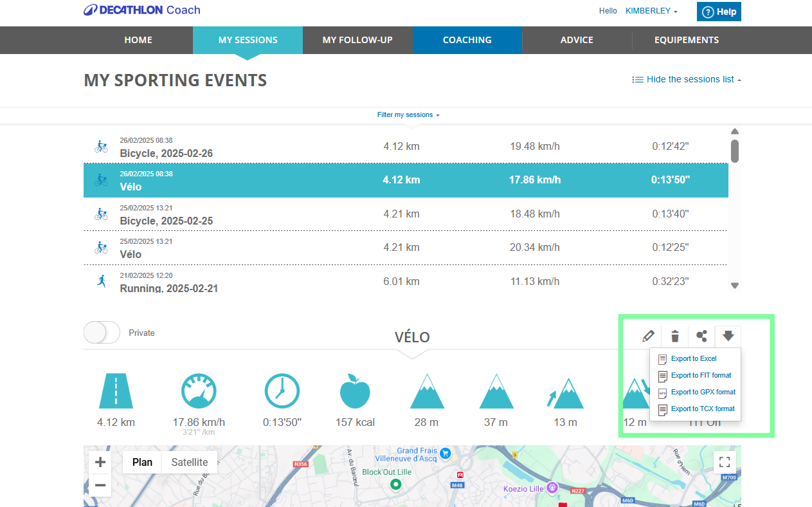This screenshot has width=812, height=507.
Task: Open the KIMBERLEY user menu
Action: click(x=651, y=11)
